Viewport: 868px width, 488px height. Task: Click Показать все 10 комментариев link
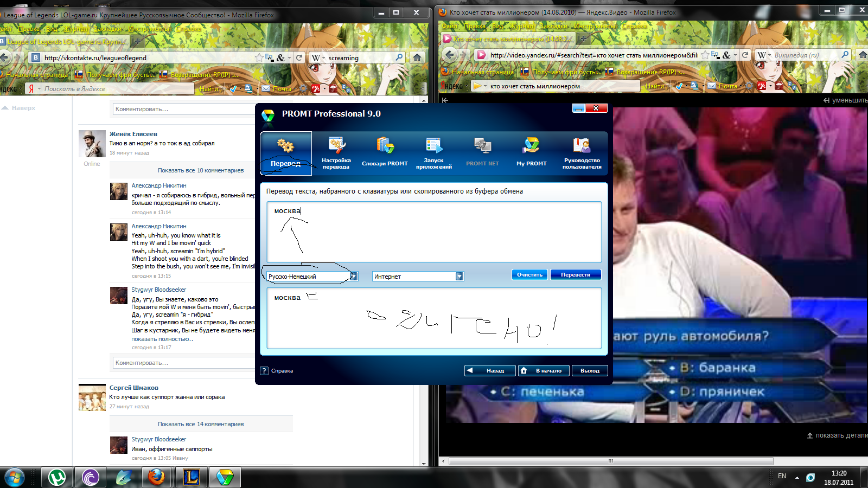[x=201, y=170]
